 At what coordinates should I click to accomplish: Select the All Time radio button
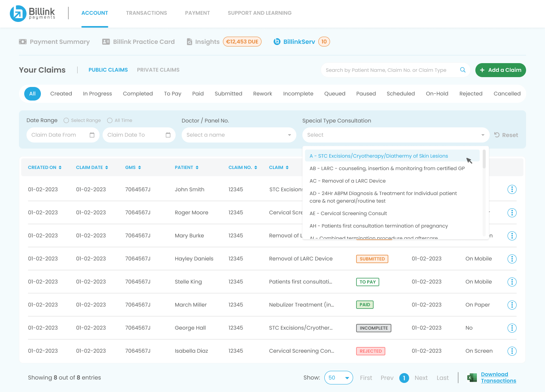coord(110,120)
